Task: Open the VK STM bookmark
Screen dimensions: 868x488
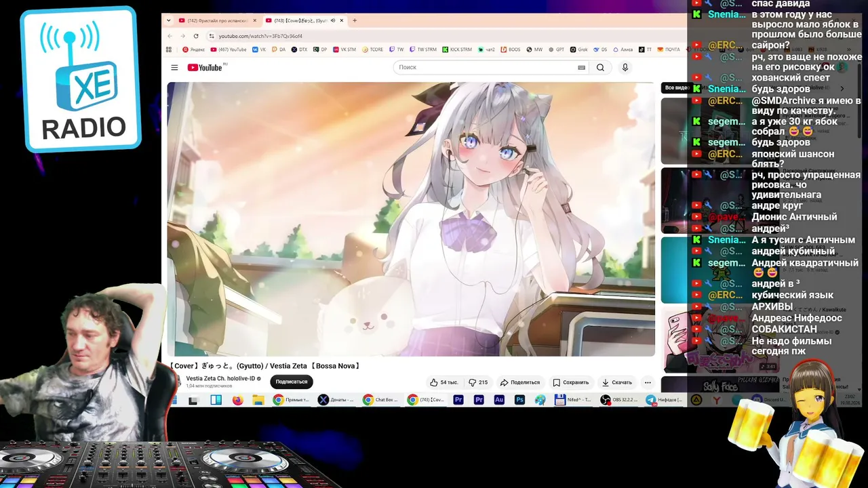Action: [x=344, y=49]
